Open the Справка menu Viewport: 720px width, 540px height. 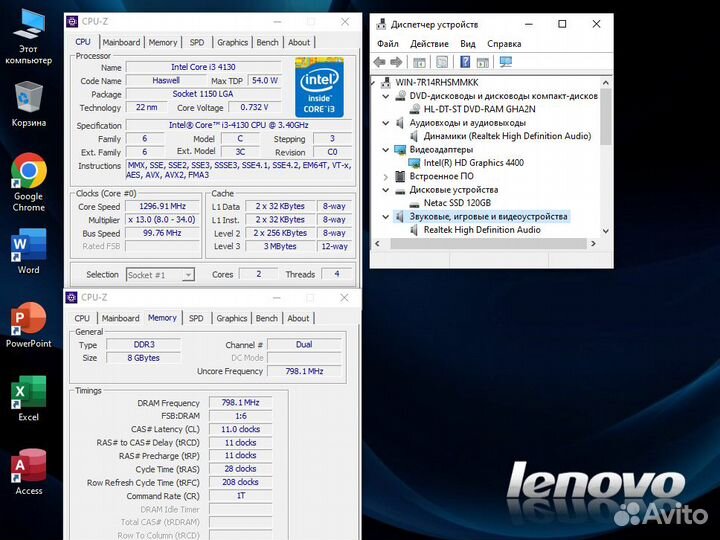click(504, 44)
